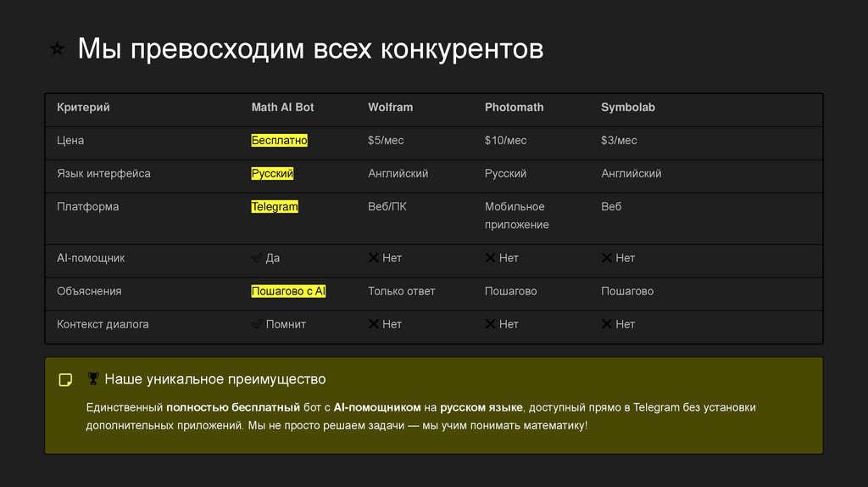The width and height of the screenshot is (868, 487).
Task: Click the 'Math AI Bot' column header
Action: tap(282, 108)
